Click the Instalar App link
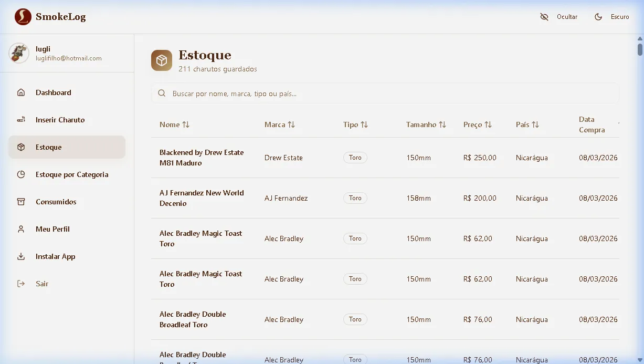 click(x=67, y=256)
